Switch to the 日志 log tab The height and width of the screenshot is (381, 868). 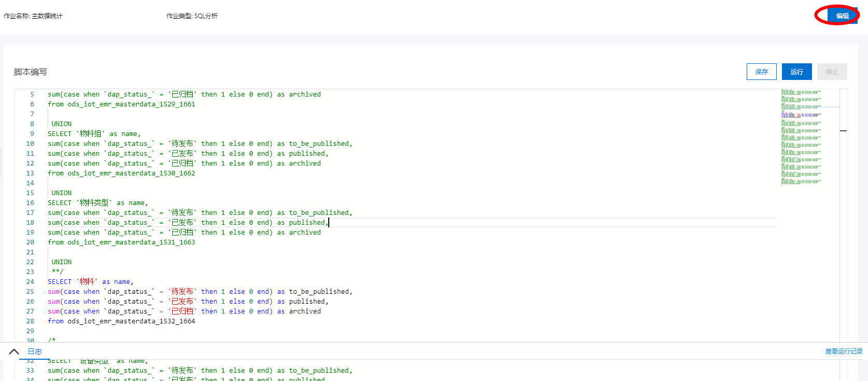(35, 351)
